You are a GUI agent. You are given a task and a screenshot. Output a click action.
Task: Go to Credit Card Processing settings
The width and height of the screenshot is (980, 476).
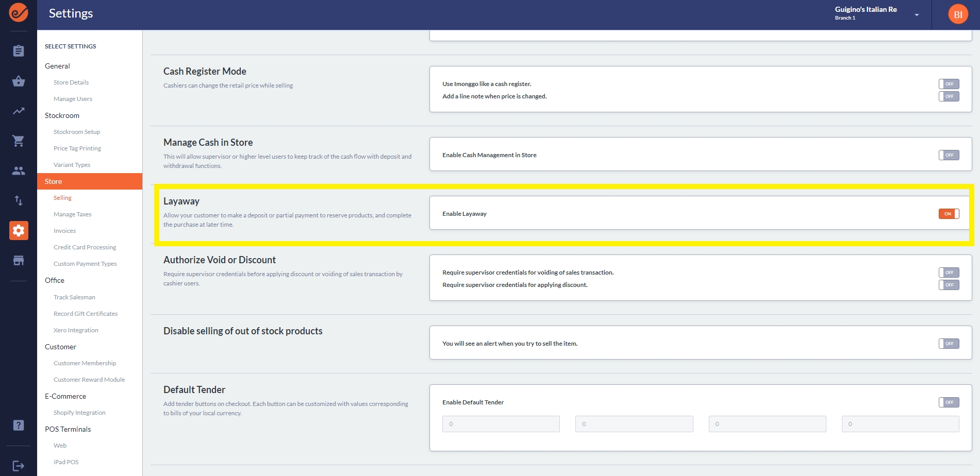[x=85, y=247]
